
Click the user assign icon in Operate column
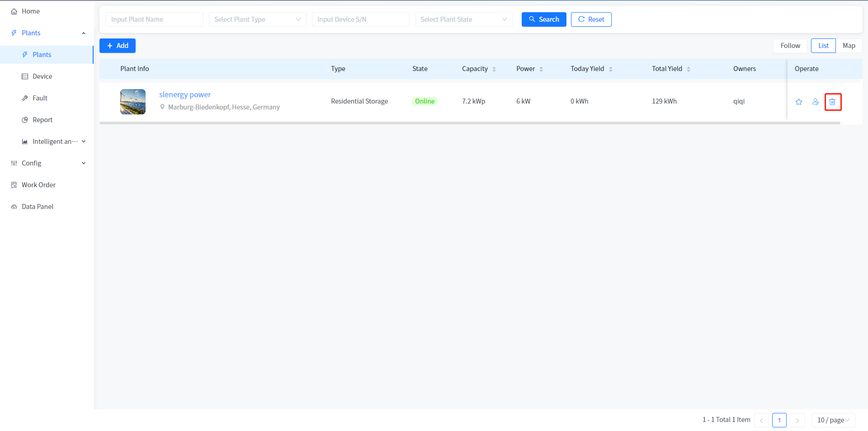(816, 102)
